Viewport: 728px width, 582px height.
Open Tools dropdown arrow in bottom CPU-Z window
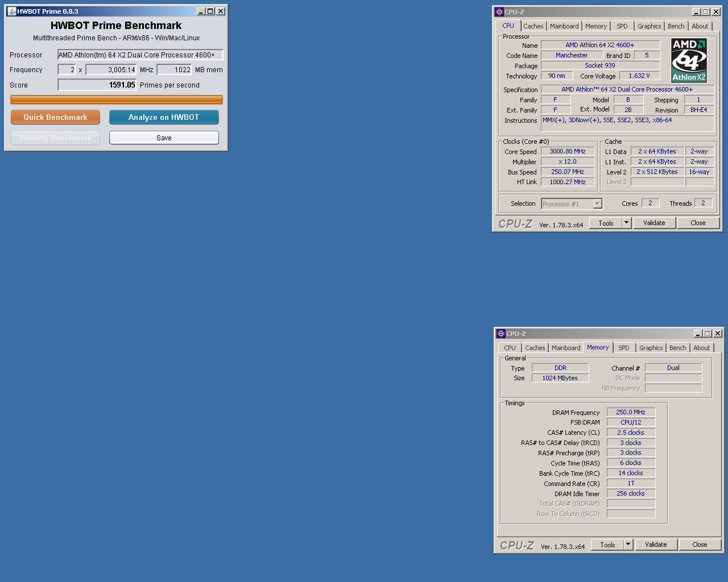[628, 544]
